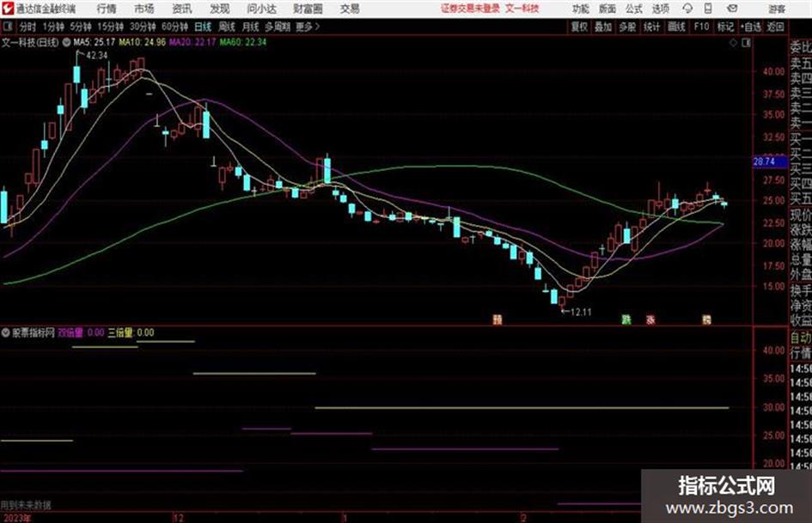Click the 证券交易未登录 login link
The width and height of the screenshot is (812, 523).
(x=471, y=9)
